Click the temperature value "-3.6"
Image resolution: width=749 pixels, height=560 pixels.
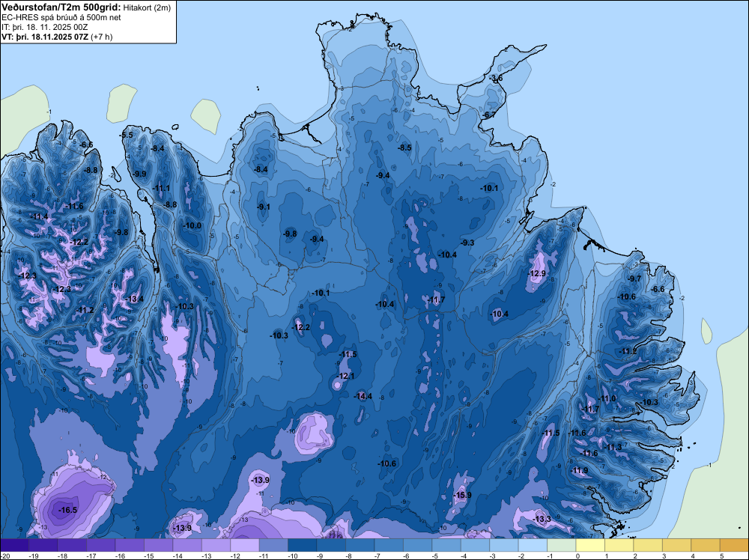(x=496, y=79)
